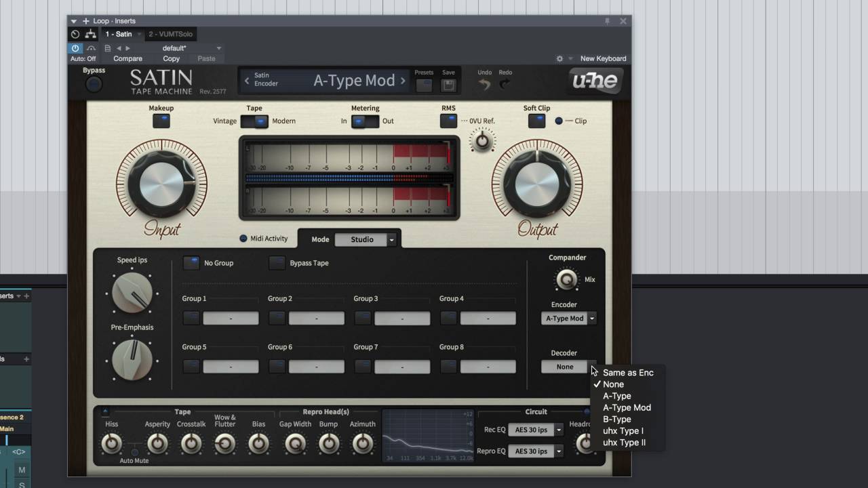Go to next preset after A-Type Mod

(x=403, y=81)
